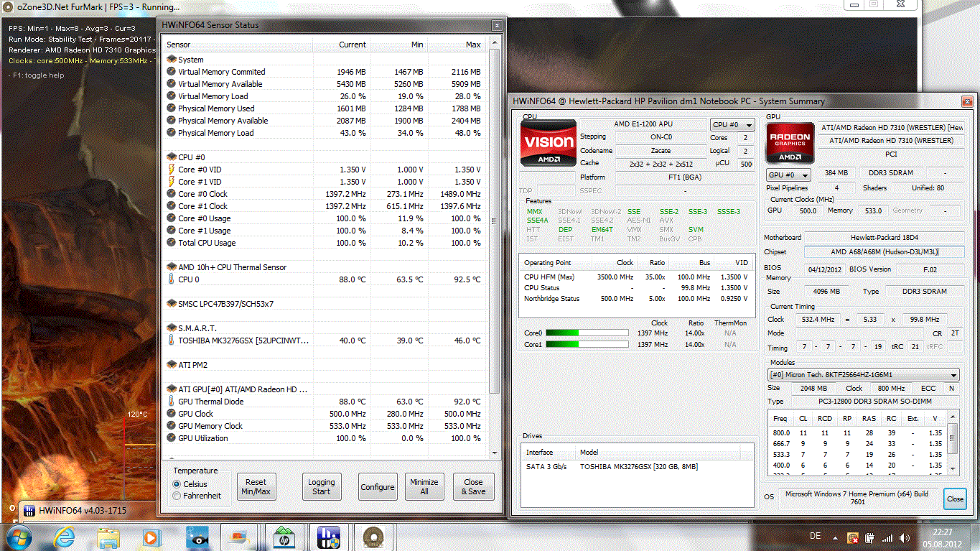Click the icon beside GPU Utilization row
This screenshot has width=980, height=551.
[171, 438]
